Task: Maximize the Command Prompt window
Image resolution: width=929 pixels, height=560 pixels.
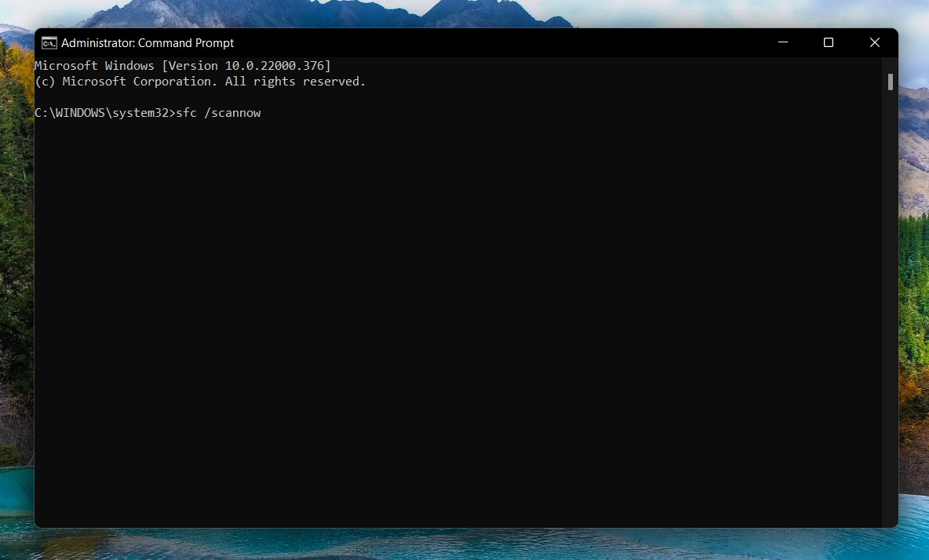Action: click(x=829, y=42)
